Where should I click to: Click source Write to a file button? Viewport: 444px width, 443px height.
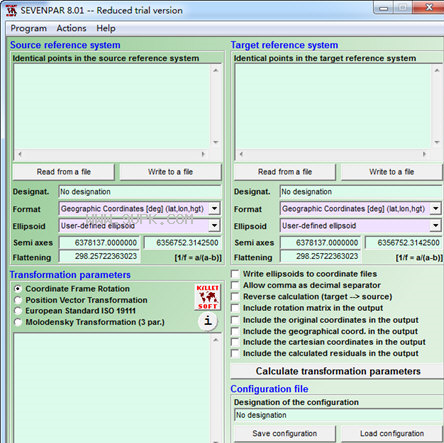pyautogui.click(x=170, y=172)
